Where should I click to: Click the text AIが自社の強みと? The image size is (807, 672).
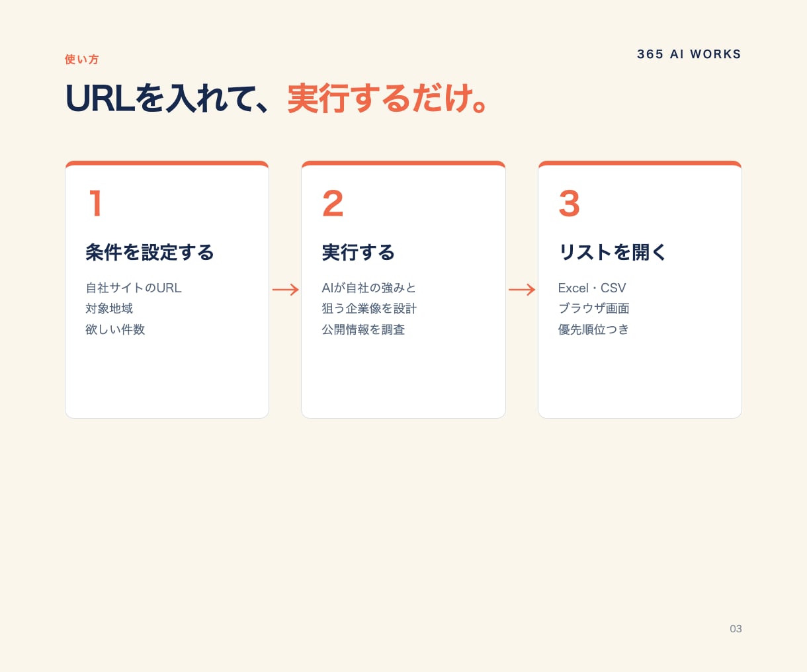pyautogui.click(x=369, y=288)
